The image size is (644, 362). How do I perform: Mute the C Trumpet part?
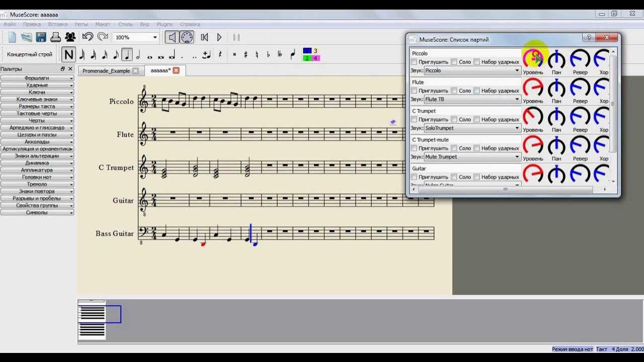tap(414, 119)
